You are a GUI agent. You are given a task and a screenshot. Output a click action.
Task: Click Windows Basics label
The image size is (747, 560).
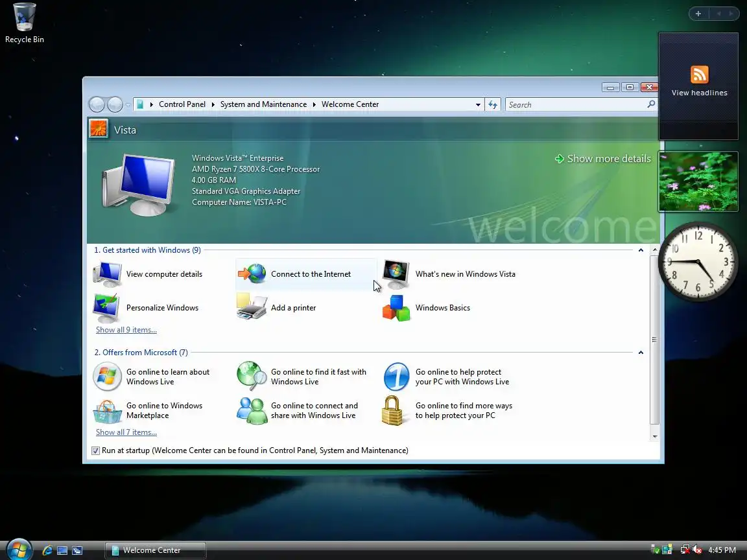(x=443, y=308)
